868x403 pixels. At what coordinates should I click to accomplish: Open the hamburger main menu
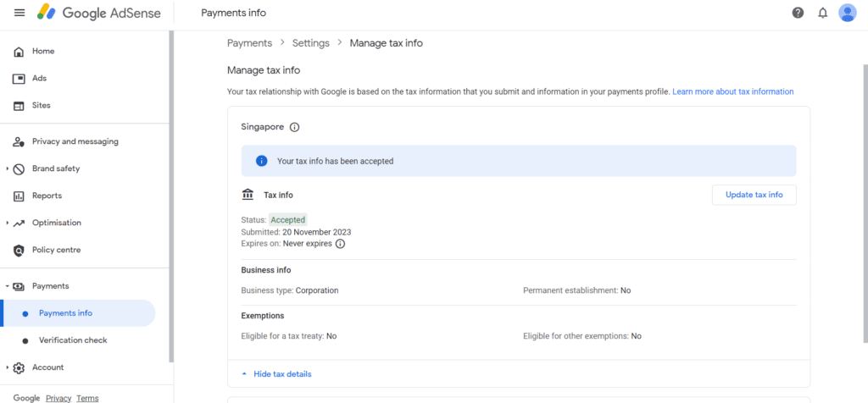(19, 13)
